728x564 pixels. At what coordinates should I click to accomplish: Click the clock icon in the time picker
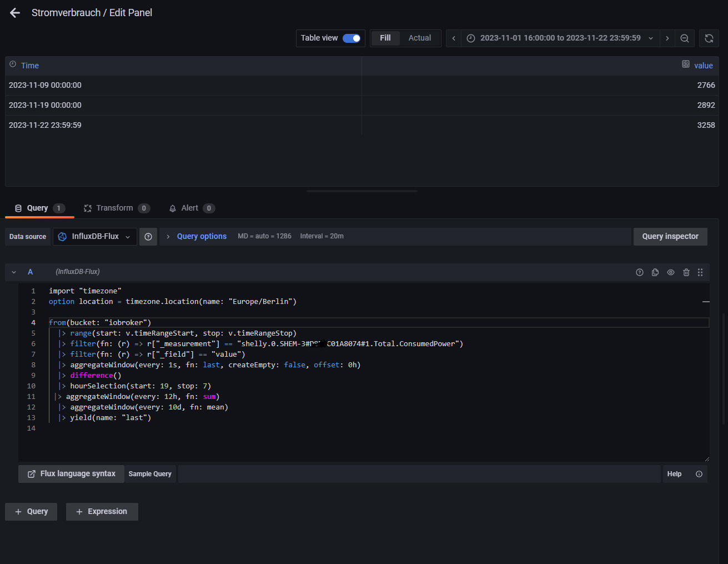click(471, 38)
